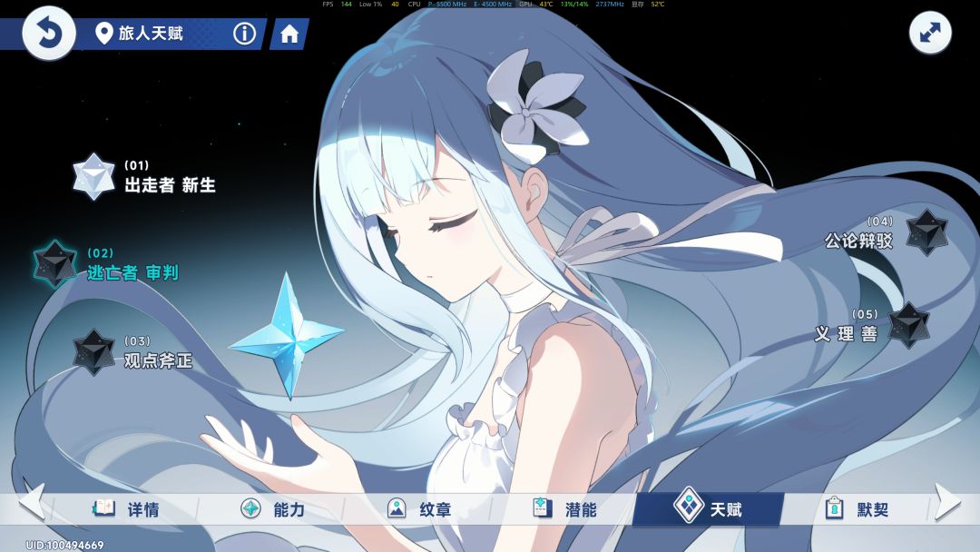Select the dark crystal icon for talent 04
The image size is (980, 552).
[x=926, y=232]
